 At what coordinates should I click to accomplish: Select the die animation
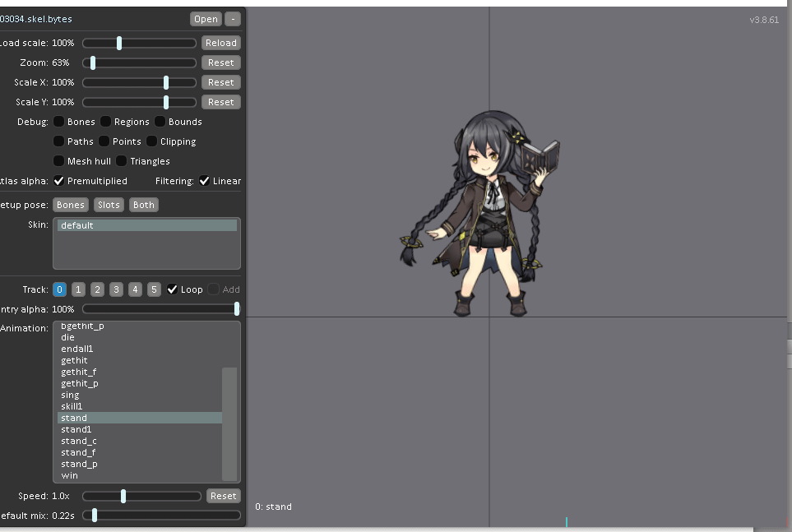pyautogui.click(x=140, y=337)
